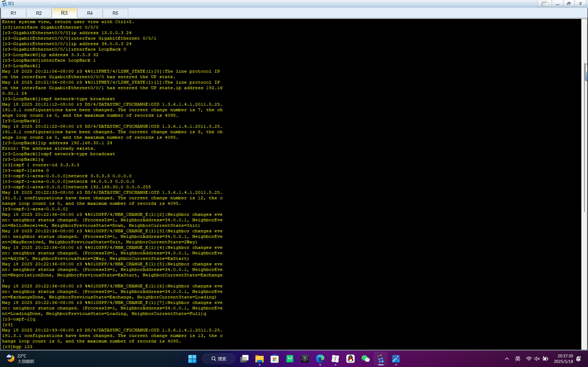588x367 pixels.
Task: Open WeChat from the taskbar
Action: tap(365, 359)
